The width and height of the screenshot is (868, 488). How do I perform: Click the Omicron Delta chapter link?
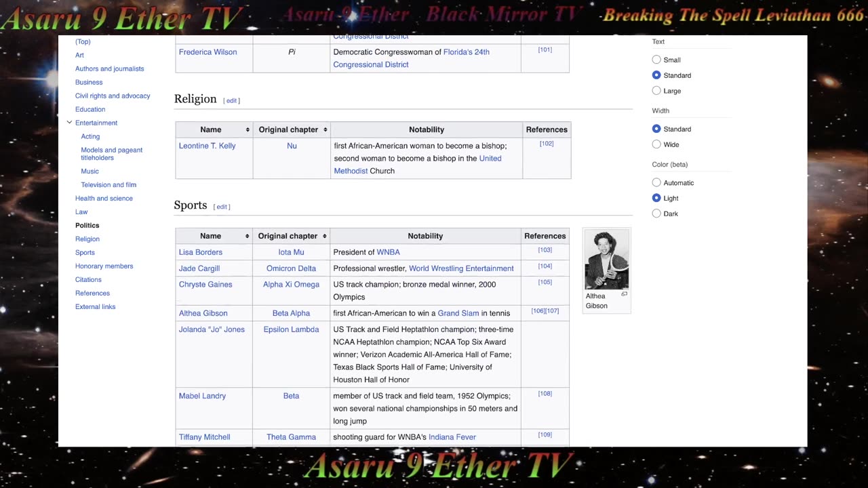(x=291, y=268)
